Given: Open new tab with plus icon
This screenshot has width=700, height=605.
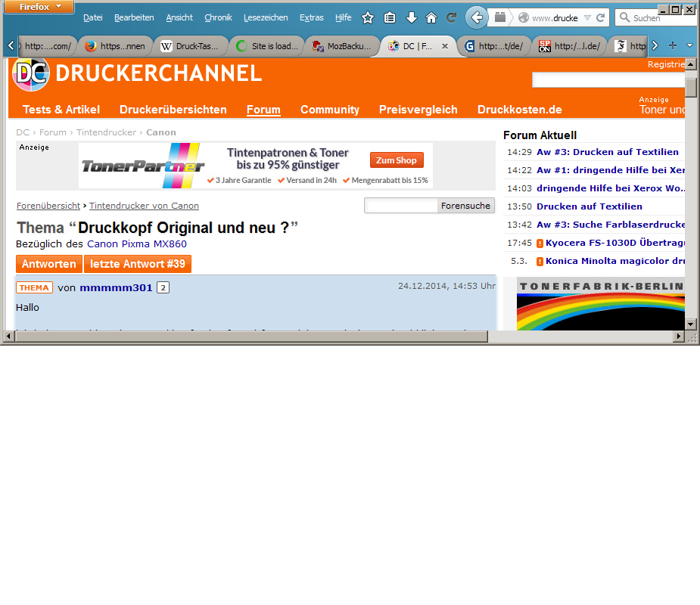Looking at the screenshot, I should (x=672, y=45).
